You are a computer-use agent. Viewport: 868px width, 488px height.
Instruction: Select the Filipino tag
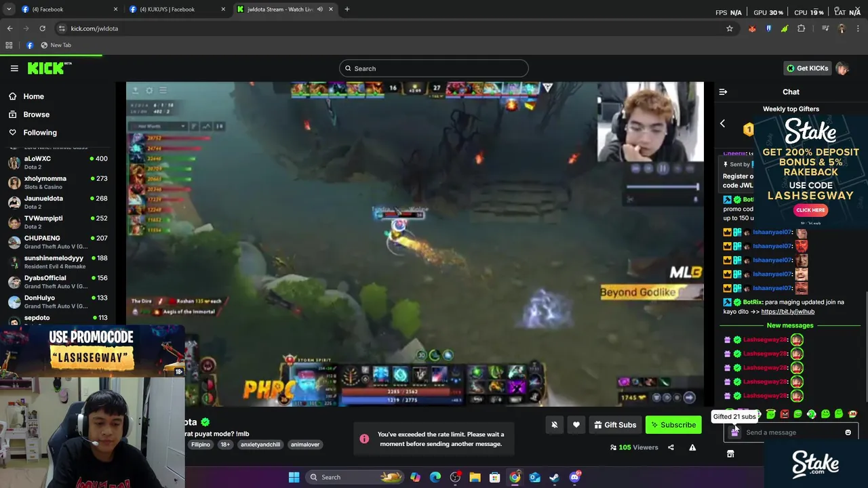(200, 445)
